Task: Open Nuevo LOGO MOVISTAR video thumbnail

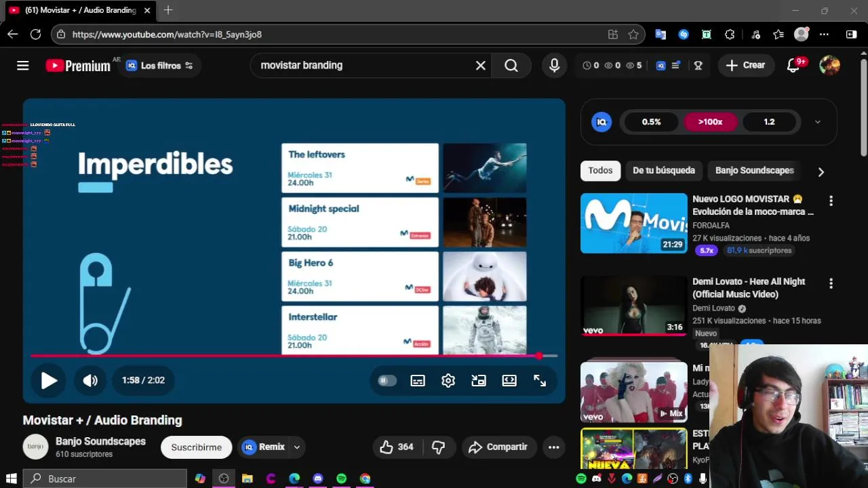Action: pos(634,223)
